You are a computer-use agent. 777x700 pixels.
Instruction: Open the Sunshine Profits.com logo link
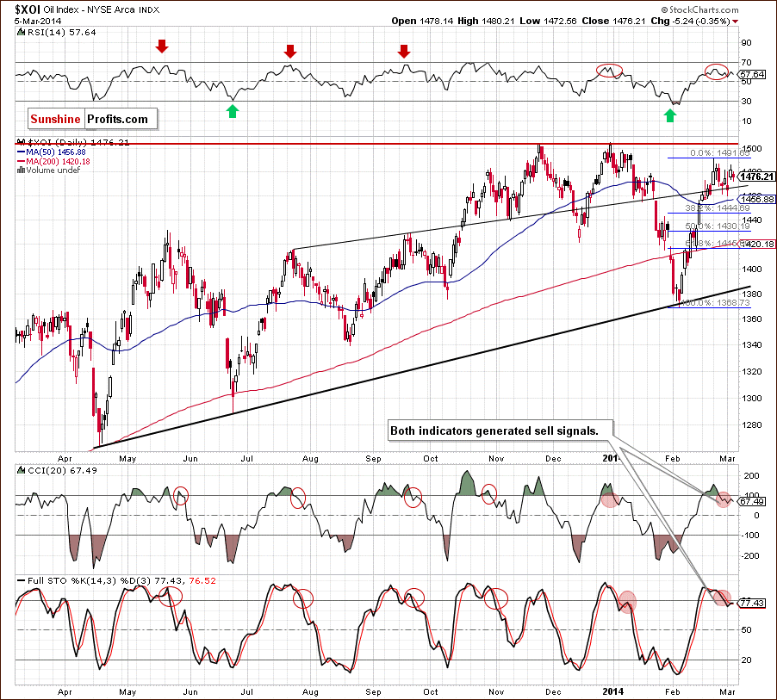[93, 119]
